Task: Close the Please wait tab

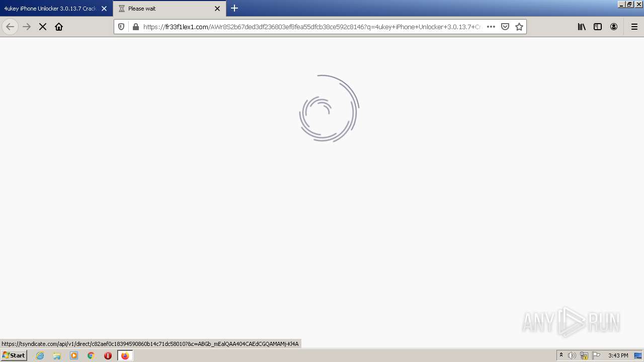Action: pyautogui.click(x=217, y=9)
